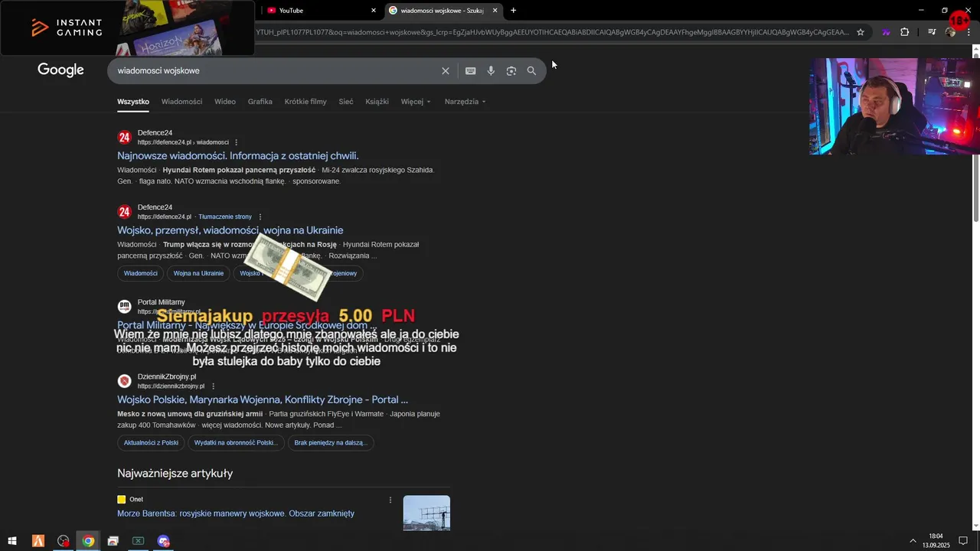980x551 pixels.
Task: Open 'Wojsko Polskie, Marynarka Wojenna' result link
Action: click(263, 399)
